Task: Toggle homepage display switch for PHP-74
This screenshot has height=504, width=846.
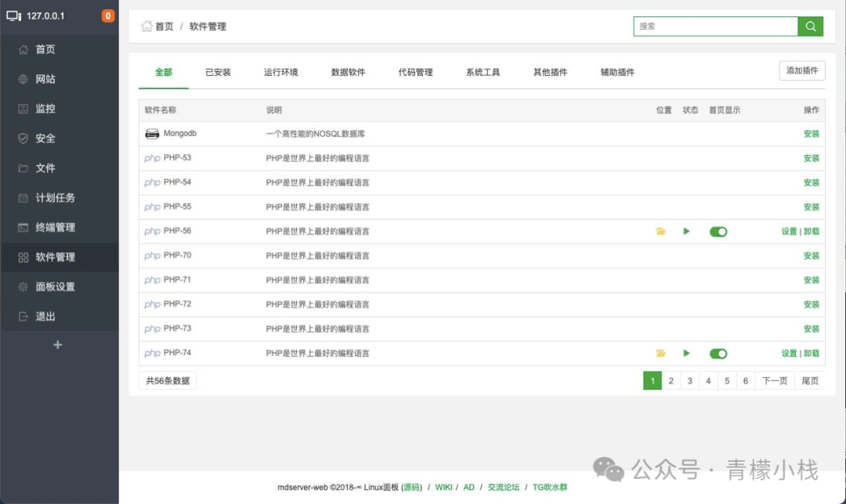Action: [718, 354]
